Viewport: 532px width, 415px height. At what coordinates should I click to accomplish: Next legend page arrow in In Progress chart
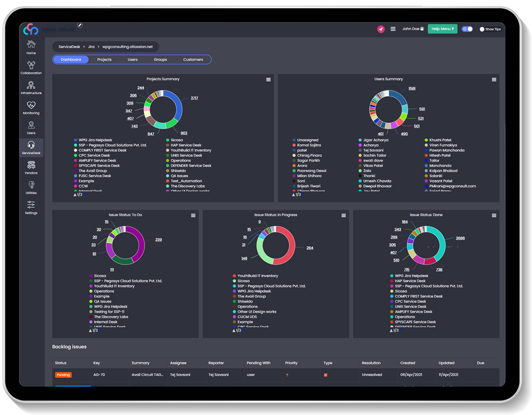(244, 331)
